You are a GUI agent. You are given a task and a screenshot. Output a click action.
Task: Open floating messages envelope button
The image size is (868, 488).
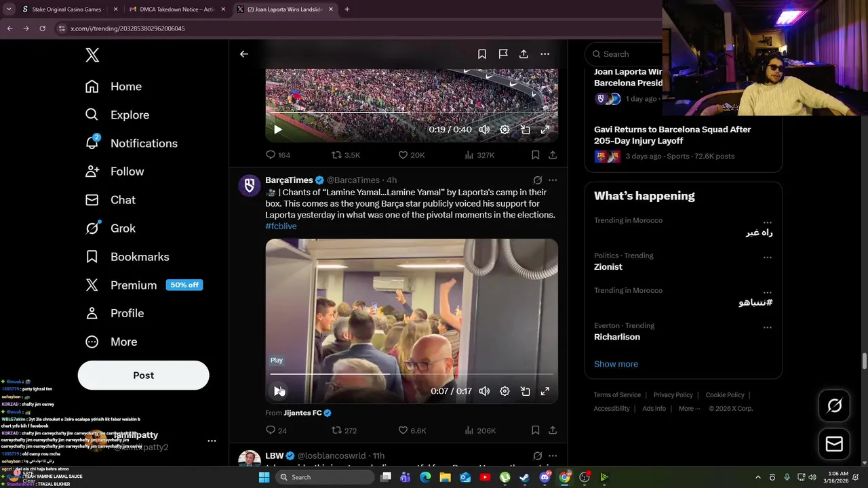[834, 444]
